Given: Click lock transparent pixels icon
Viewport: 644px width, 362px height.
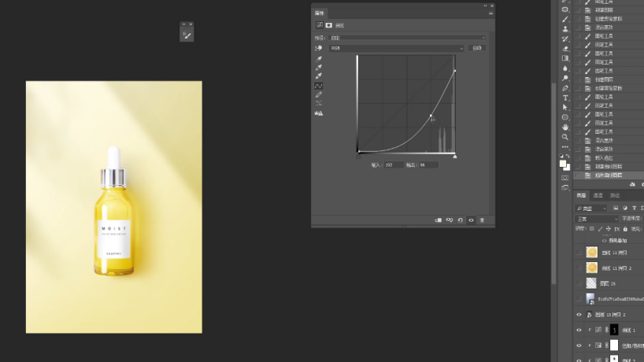Looking at the screenshot, I should coord(592,229).
